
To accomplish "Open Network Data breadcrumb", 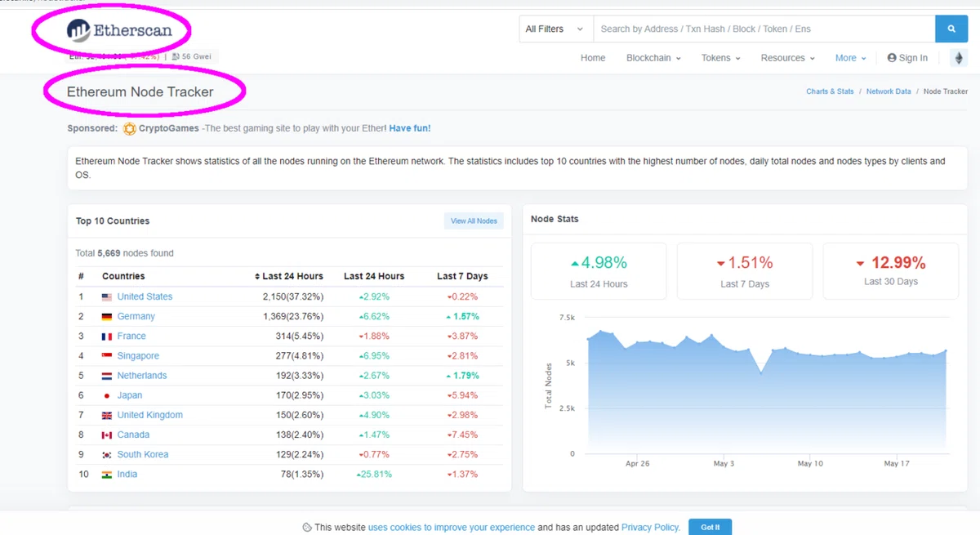I will 889,91.
